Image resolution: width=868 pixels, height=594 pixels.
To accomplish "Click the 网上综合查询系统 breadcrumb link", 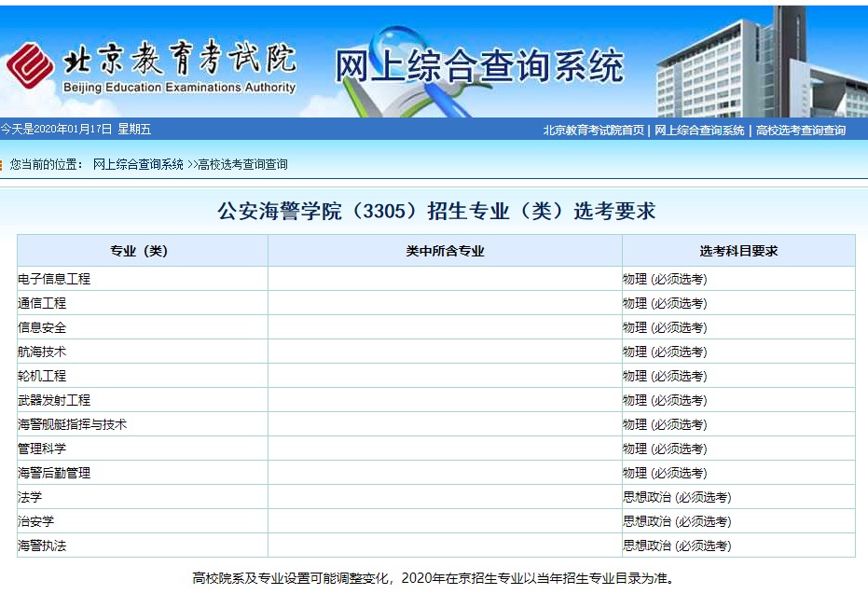I will pos(138,164).
